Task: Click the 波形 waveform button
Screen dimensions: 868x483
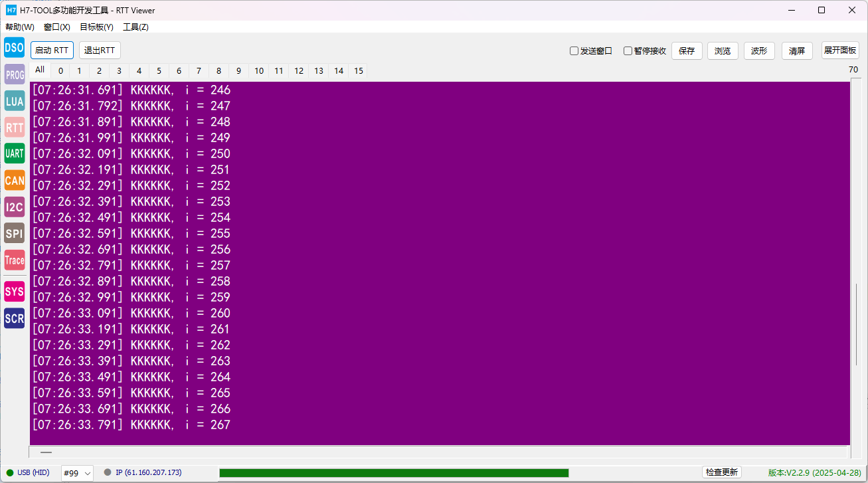Action: click(759, 51)
